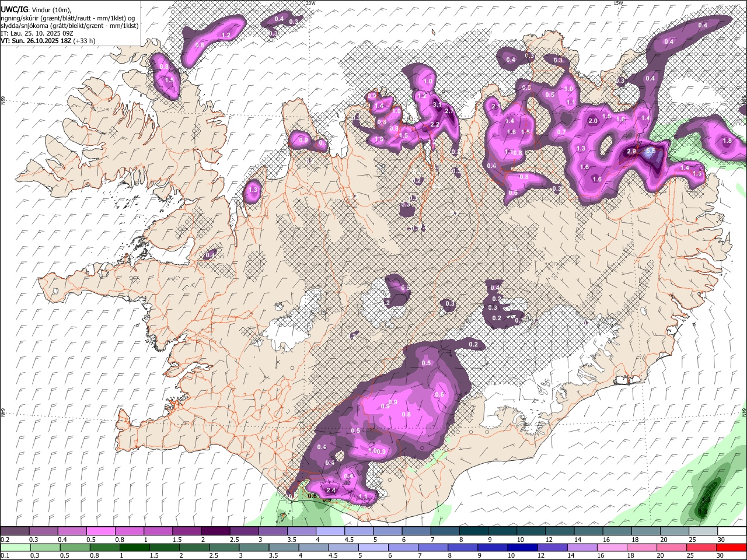Click the slydda/snjókoma legend description line
This screenshot has height=560, width=747.
pos(69,25)
